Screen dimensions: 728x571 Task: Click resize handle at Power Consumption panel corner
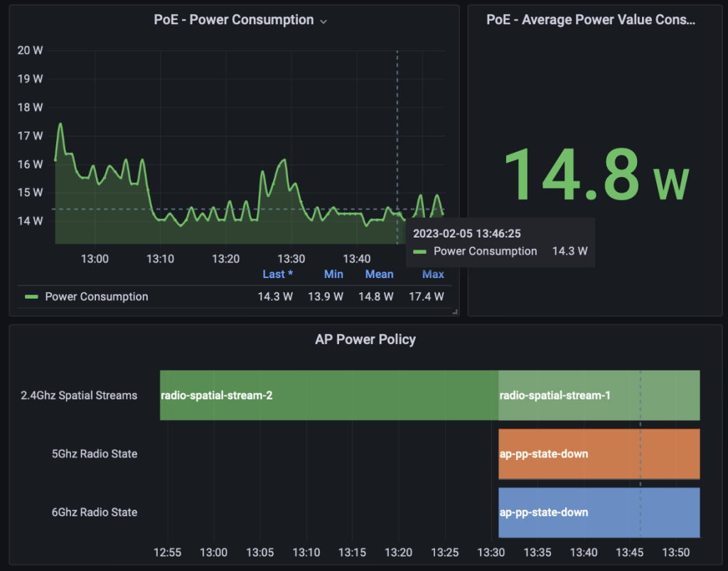[x=455, y=311]
